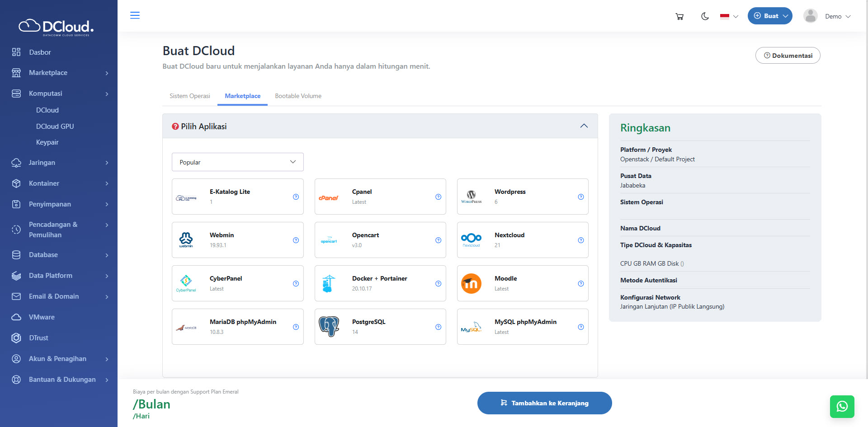Screen dimensions: 868x427
Task: Open the language flag dropdown
Action: 729,16
